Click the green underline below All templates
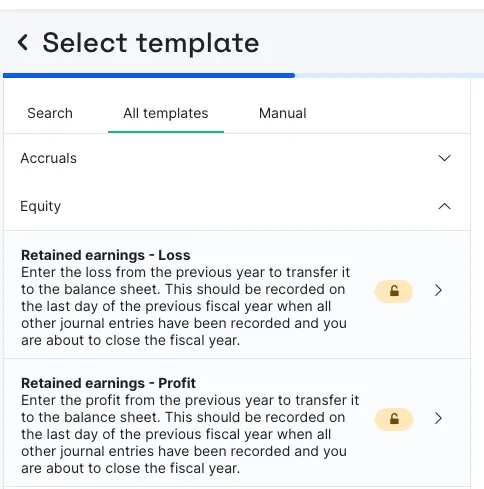This screenshot has width=484, height=489. 166,132
